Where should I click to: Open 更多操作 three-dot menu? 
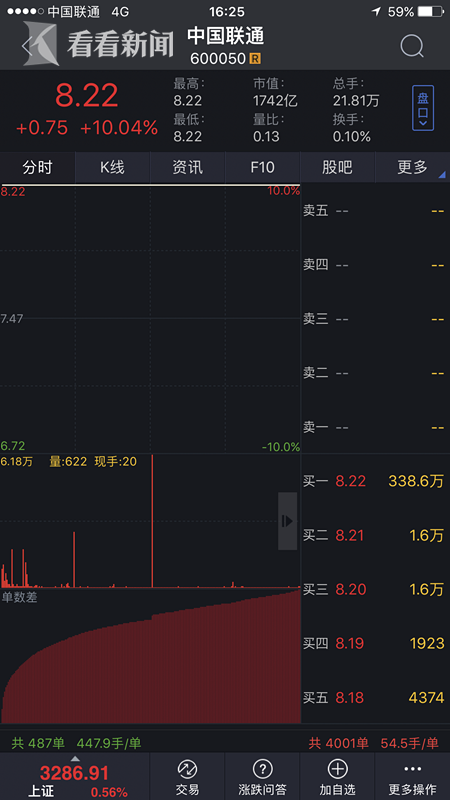pos(412,769)
